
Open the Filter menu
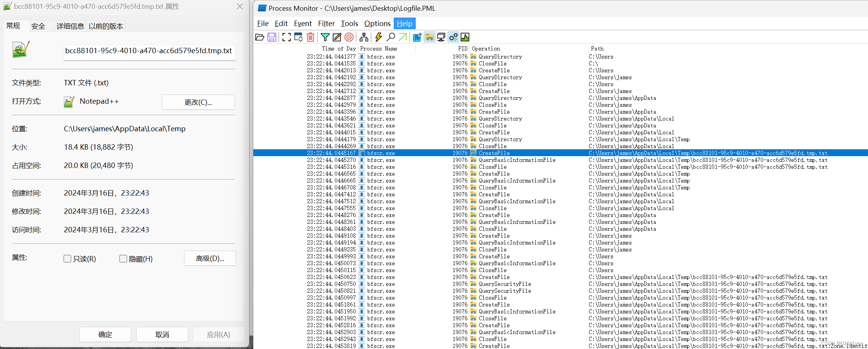click(x=326, y=23)
